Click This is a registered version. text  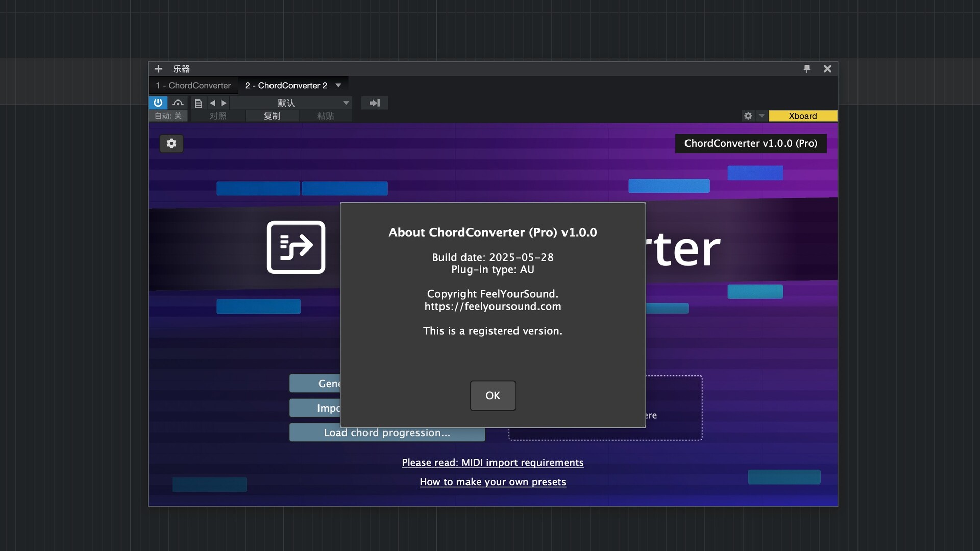pyautogui.click(x=493, y=331)
